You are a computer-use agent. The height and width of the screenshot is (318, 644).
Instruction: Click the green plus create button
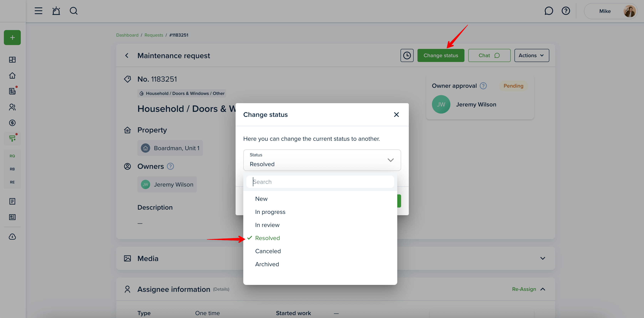pos(12,38)
